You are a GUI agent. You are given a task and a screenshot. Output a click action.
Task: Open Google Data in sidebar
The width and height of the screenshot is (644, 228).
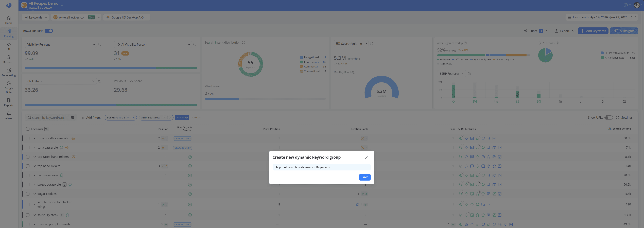(9, 87)
